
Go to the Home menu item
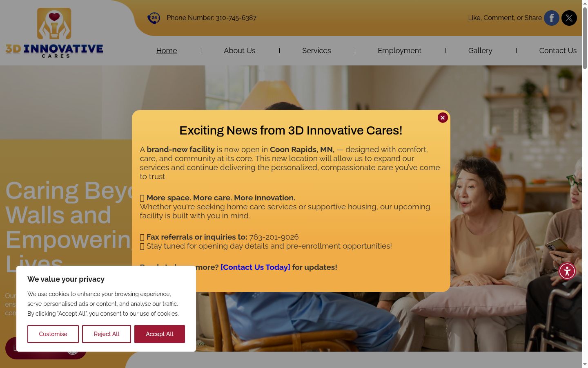tap(167, 51)
